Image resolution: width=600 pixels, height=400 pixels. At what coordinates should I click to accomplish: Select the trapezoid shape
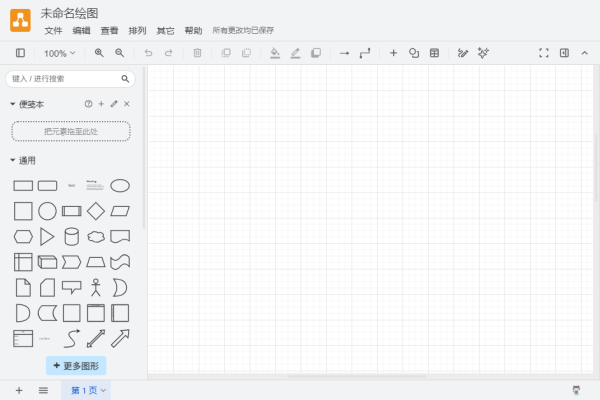pyautogui.click(x=96, y=262)
